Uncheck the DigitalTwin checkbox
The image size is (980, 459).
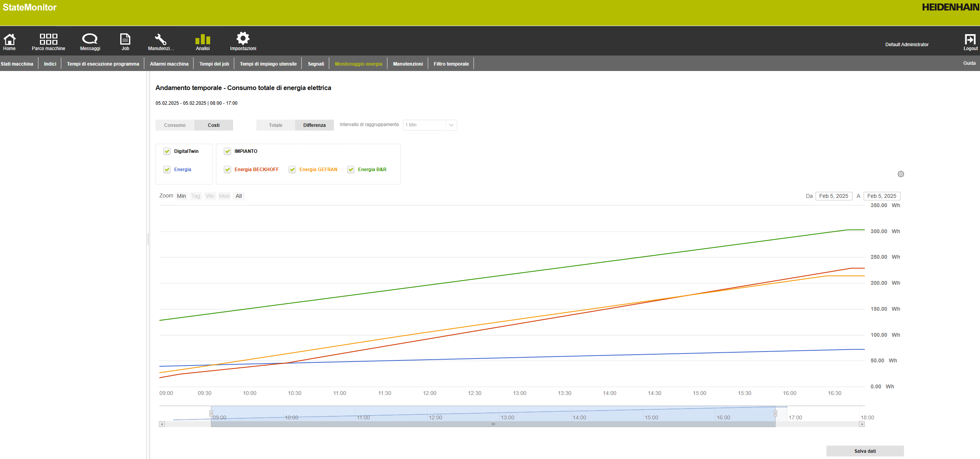pyautogui.click(x=167, y=151)
